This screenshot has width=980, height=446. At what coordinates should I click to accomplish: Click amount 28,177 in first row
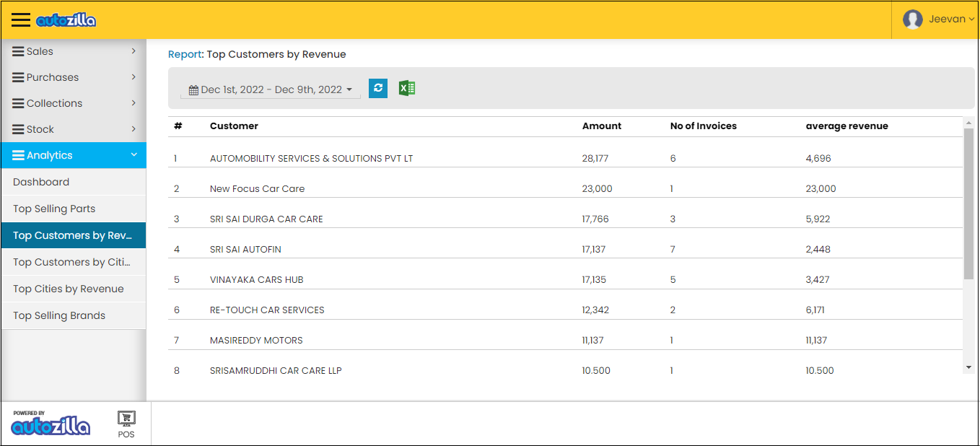tap(595, 158)
